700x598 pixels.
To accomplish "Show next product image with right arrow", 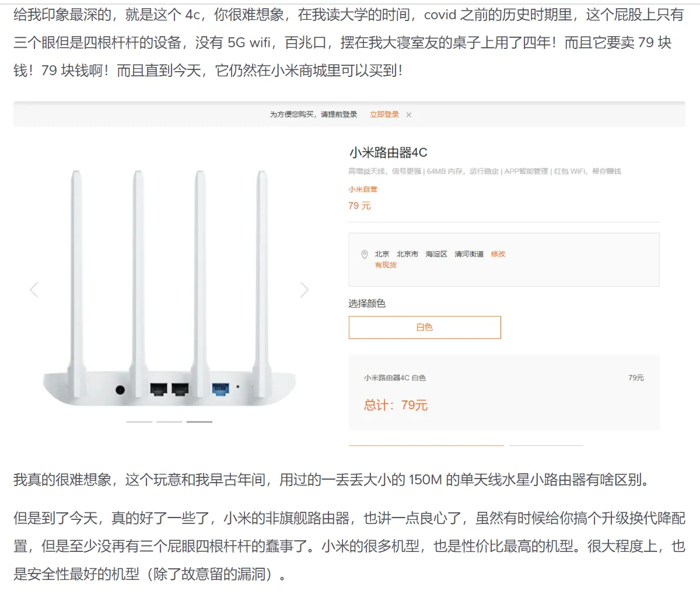I will 304,290.
